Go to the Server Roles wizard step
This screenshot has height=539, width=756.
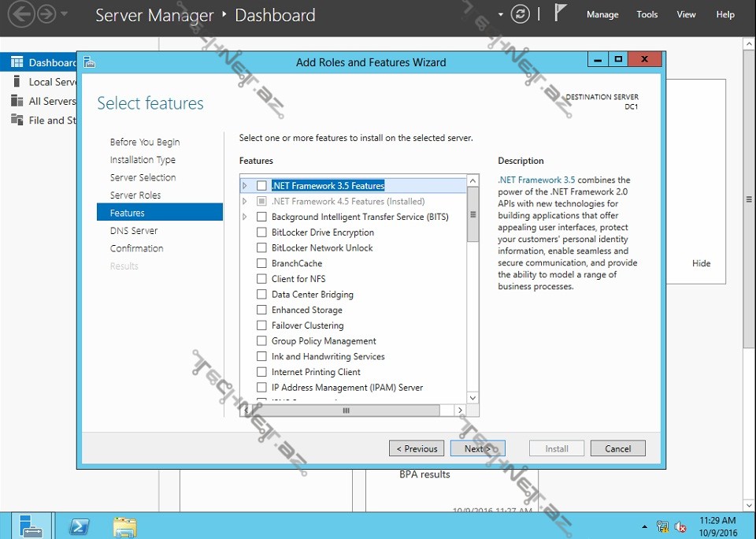click(135, 195)
